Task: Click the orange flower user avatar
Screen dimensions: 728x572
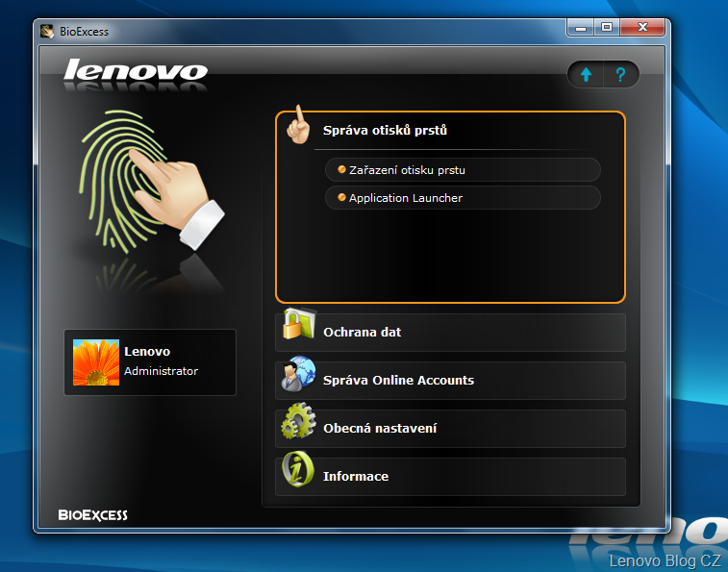Action: 95,362
